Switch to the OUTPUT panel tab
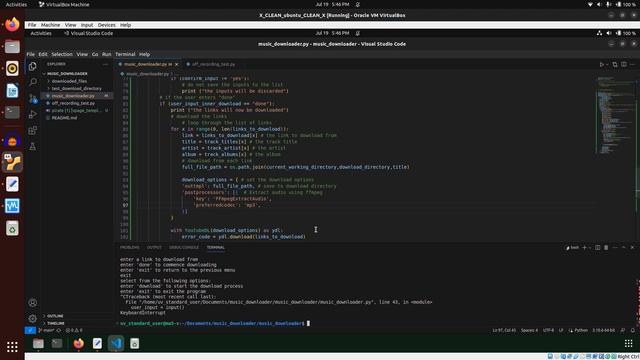This screenshot has height=360, width=640. [x=154, y=247]
